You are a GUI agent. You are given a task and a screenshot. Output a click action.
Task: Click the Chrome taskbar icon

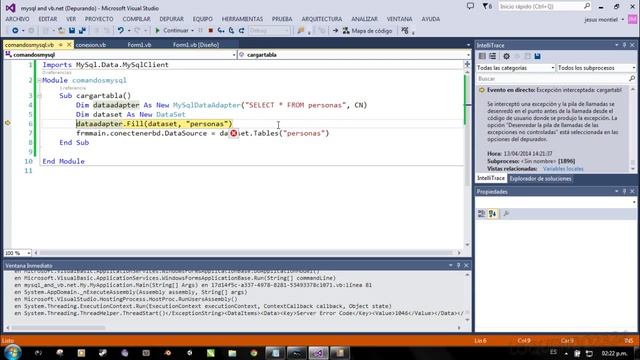pos(254,353)
